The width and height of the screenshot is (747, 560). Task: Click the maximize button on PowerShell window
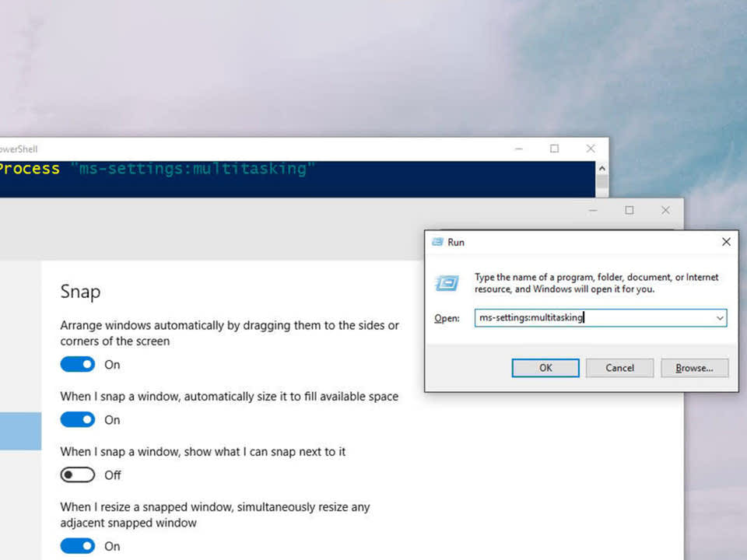(554, 149)
